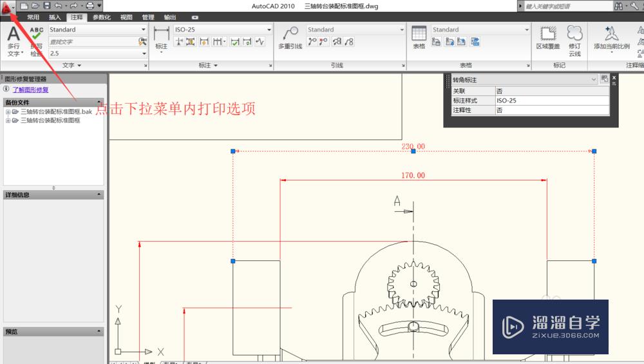Switch to the 常用 ribbon tab
The height and width of the screenshot is (364, 644).
point(33,17)
